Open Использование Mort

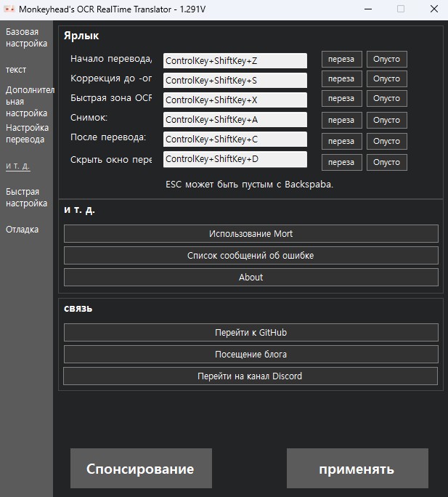tap(251, 233)
